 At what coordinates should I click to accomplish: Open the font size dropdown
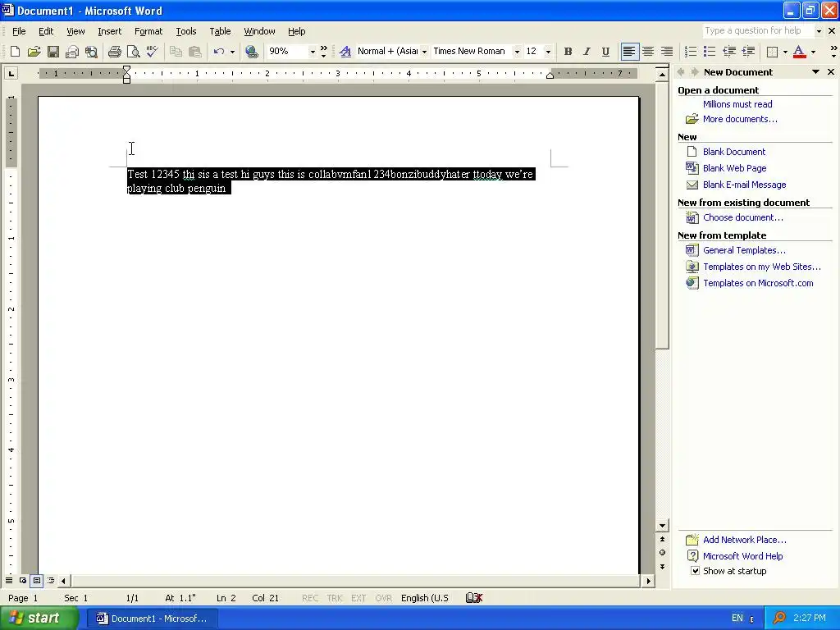click(548, 52)
